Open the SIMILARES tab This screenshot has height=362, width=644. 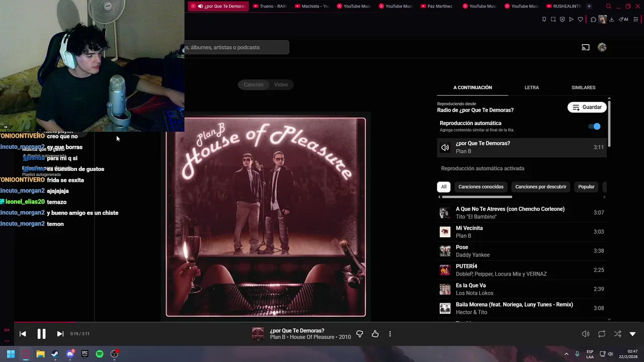583,87
